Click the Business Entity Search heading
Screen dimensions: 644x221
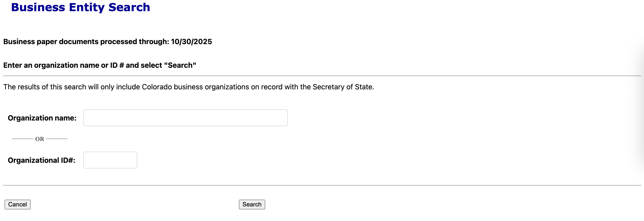click(80, 7)
